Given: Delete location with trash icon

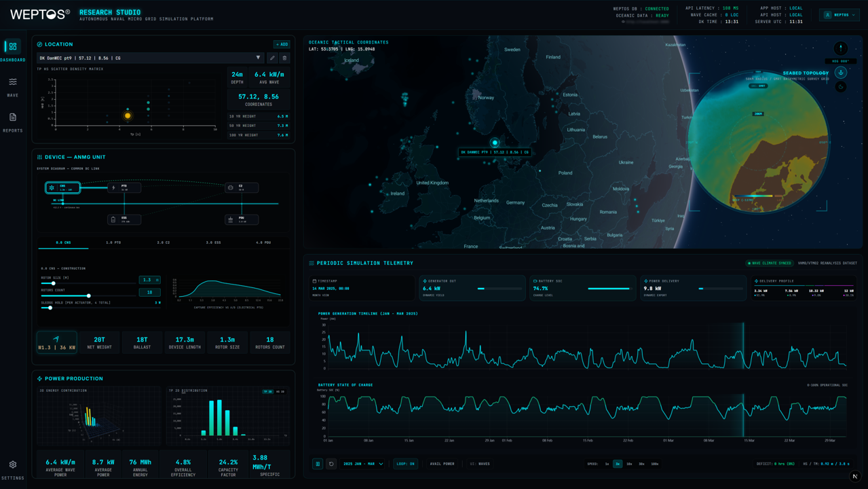Looking at the screenshot, I should pyautogui.click(x=284, y=58).
